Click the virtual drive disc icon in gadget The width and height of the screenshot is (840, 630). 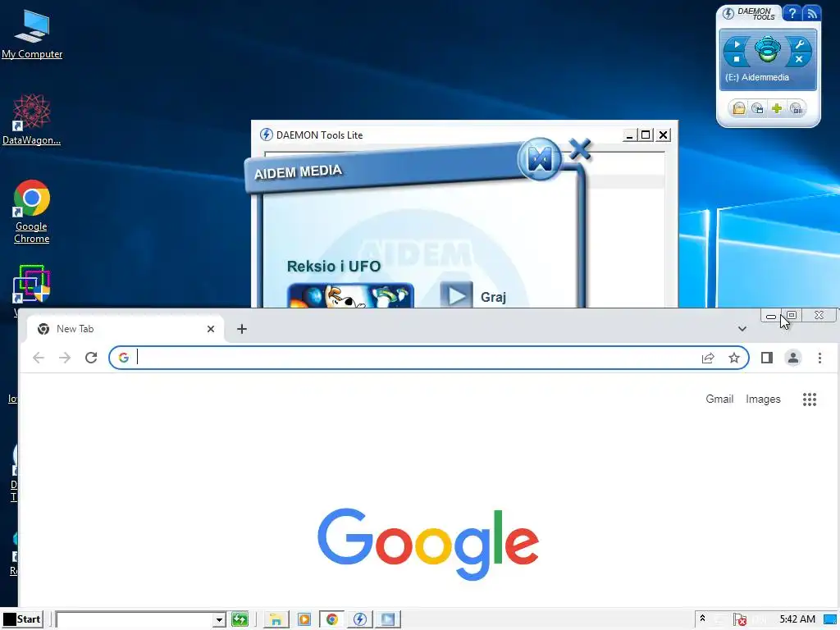tap(768, 50)
